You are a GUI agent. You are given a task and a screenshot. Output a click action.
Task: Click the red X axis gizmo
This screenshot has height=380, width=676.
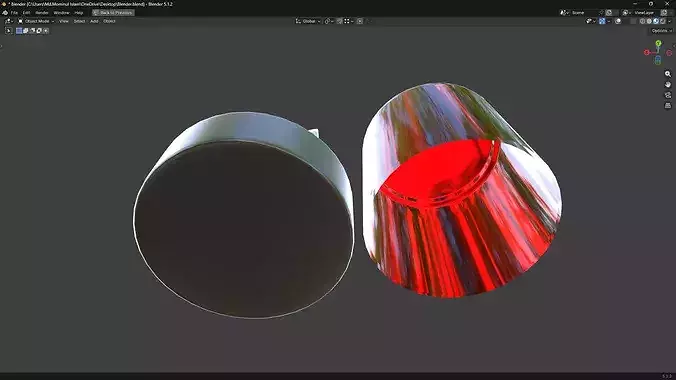pos(647,53)
